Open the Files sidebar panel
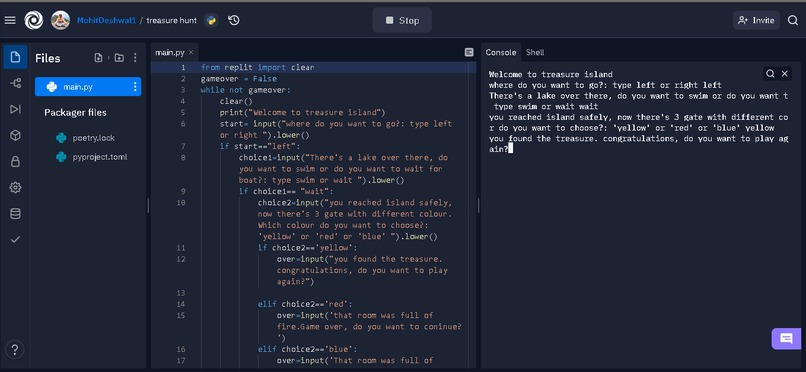This screenshot has width=806, height=372. click(15, 57)
